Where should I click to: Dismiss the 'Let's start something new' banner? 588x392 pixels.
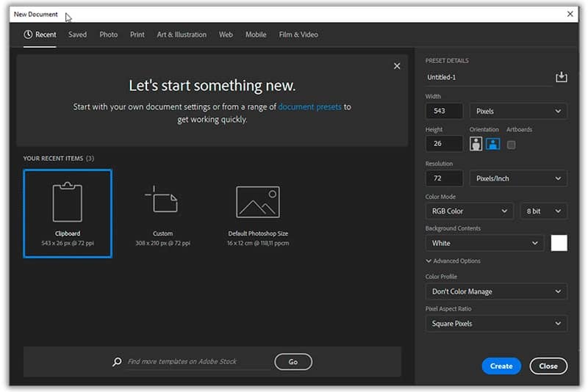[397, 66]
